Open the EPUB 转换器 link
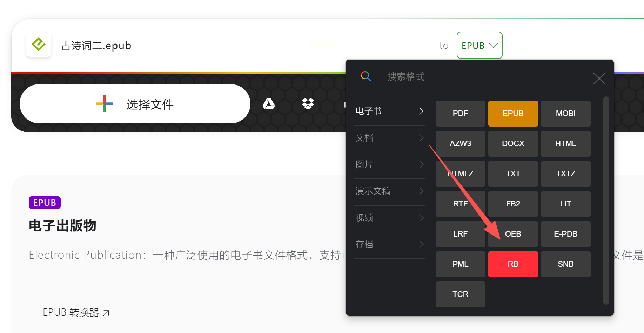 tap(76, 312)
